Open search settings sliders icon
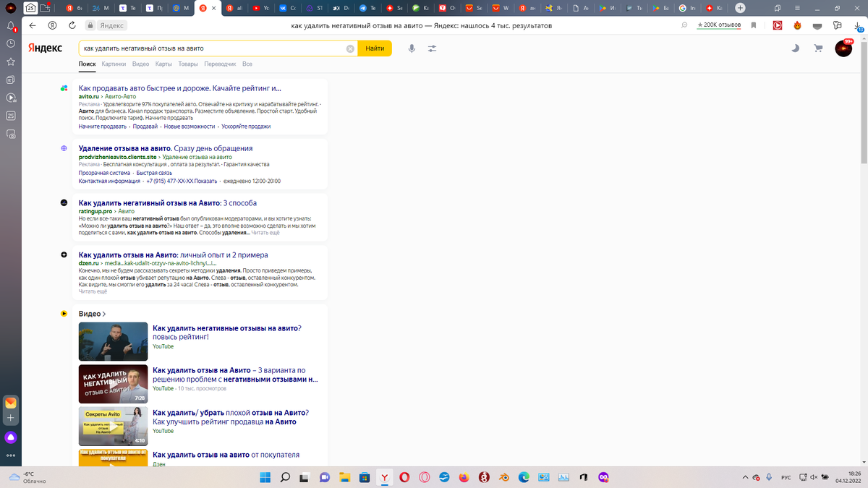868x488 pixels. click(x=432, y=48)
